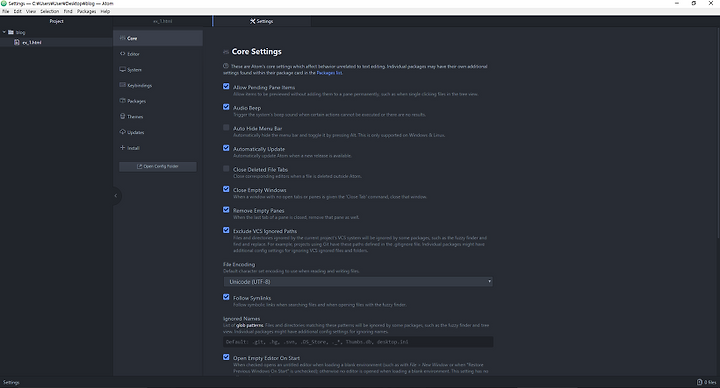Image resolution: width=720 pixels, height=388 pixels.
Task: Disable Allow Pending Pane Items checkbox
Action: coord(226,86)
